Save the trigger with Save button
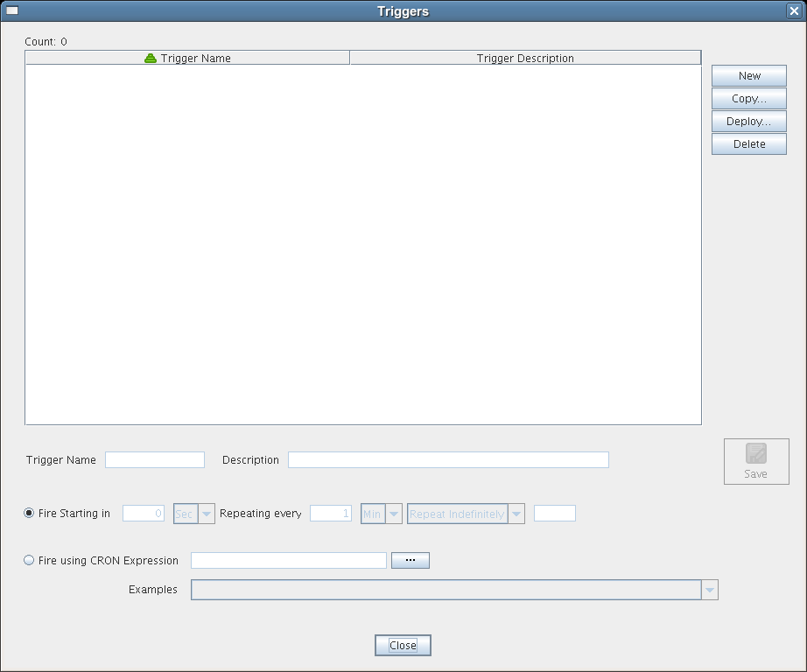This screenshot has width=807, height=672. [756, 461]
